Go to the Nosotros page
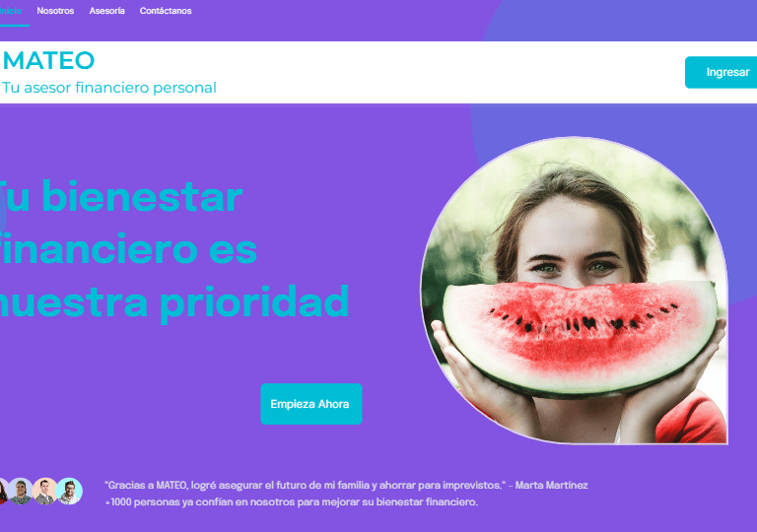The height and width of the screenshot is (532, 757). [55, 11]
